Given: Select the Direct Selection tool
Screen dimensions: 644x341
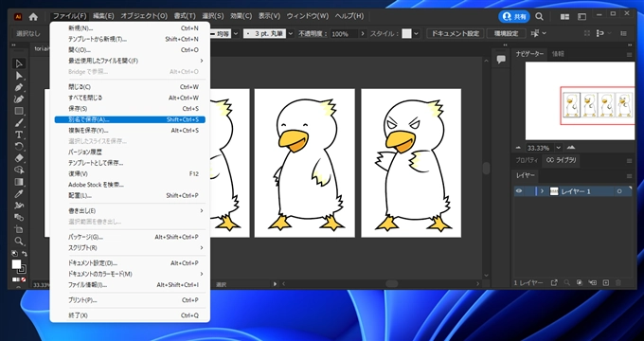Looking at the screenshot, I should click(x=19, y=76).
